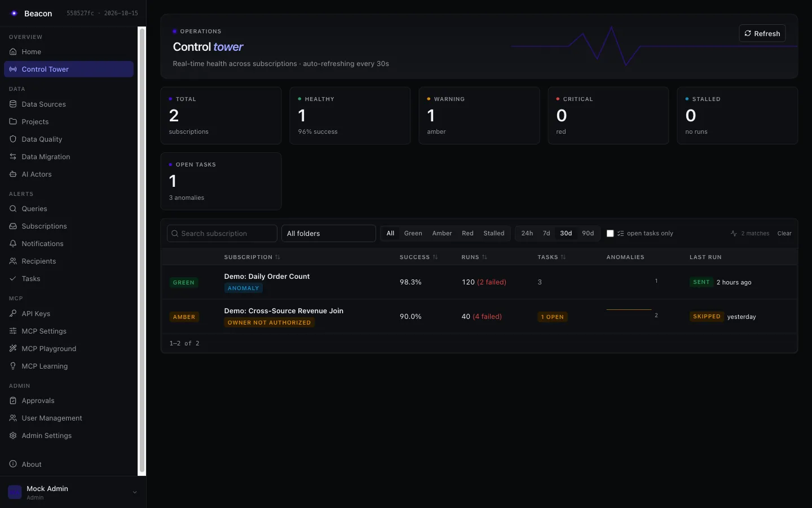Select the 24h time range
The height and width of the screenshot is (508, 812).
(x=527, y=234)
